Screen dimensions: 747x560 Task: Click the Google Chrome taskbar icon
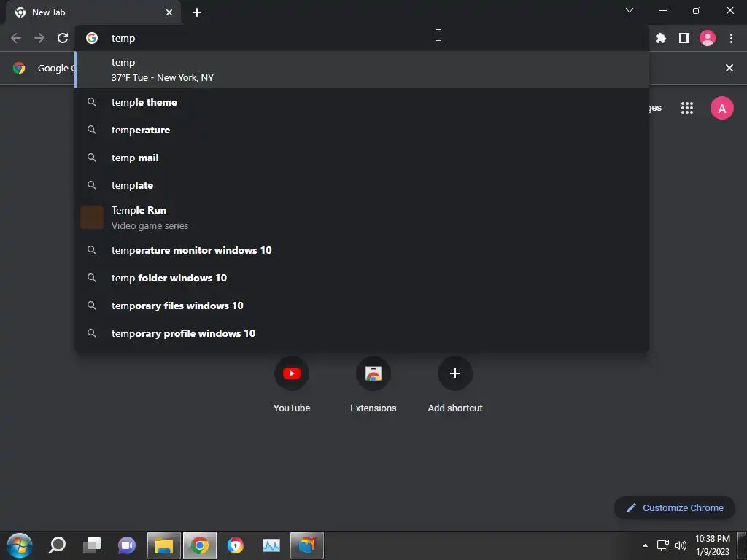click(200, 545)
